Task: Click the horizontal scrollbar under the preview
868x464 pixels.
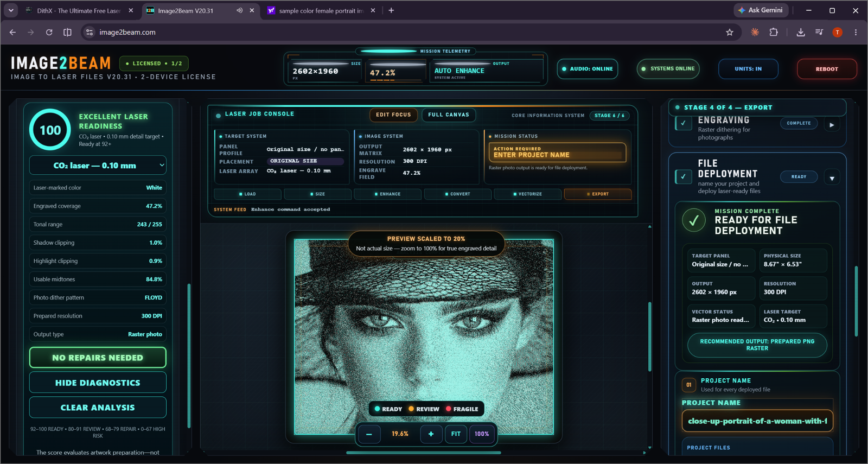Action: 424,452
